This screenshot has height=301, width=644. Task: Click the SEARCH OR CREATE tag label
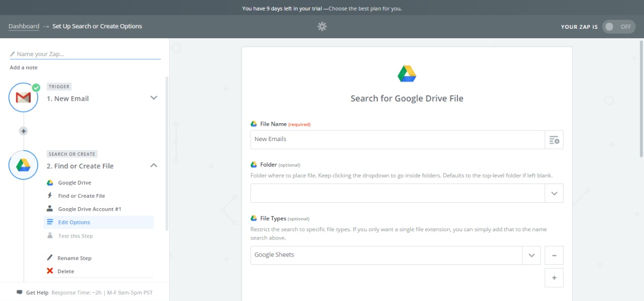[72, 154]
